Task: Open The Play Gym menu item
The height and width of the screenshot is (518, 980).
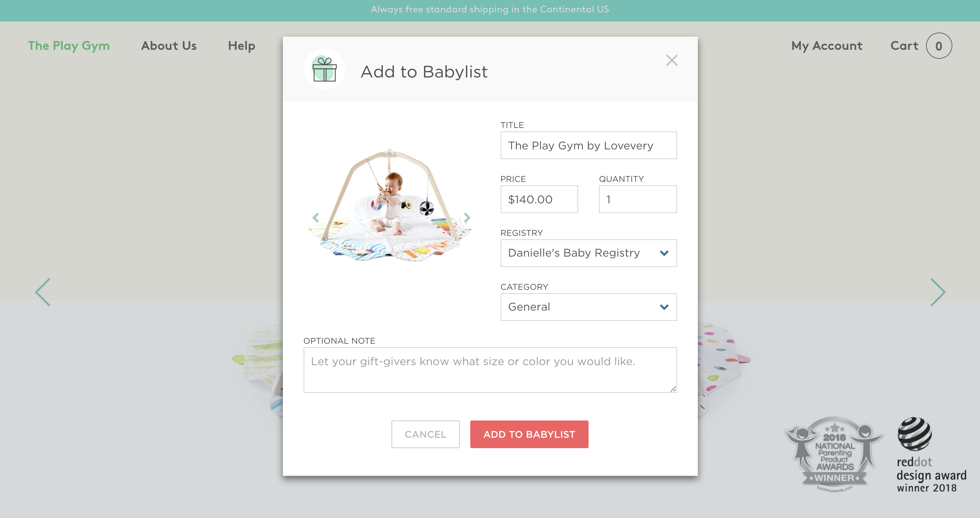Action: [x=69, y=46]
